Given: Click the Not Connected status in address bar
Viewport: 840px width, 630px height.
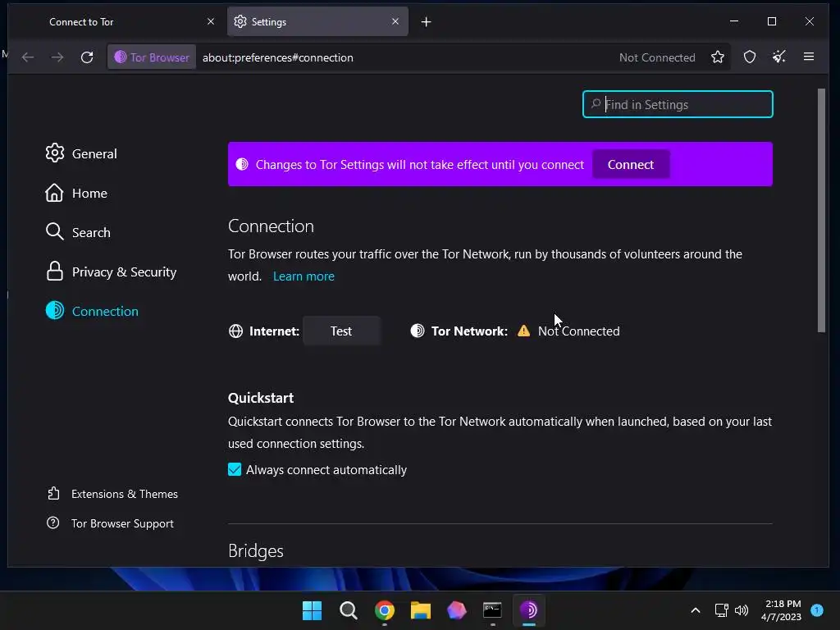Looking at the screenshot, I should [657, 58].
